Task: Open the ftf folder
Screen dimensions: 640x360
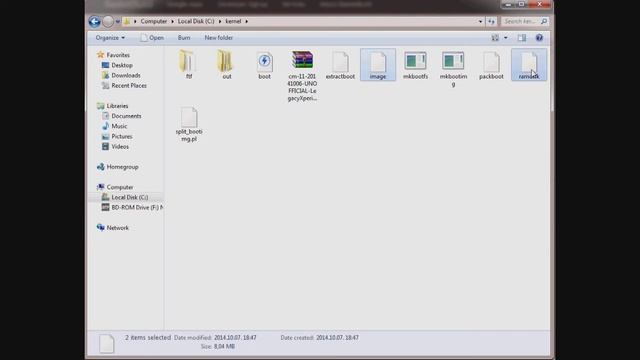Action: pyautogui.click(x=189, y=64)
